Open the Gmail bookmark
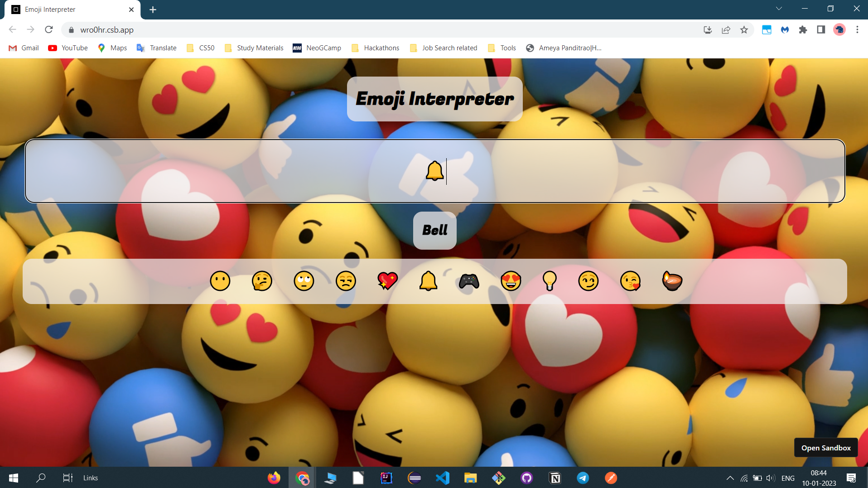 coord(24,48)
